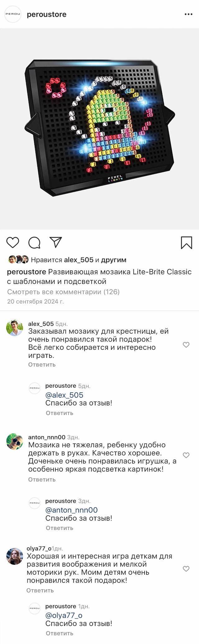Expand all 126 comments
199x644 pixels.
(63, 292)
